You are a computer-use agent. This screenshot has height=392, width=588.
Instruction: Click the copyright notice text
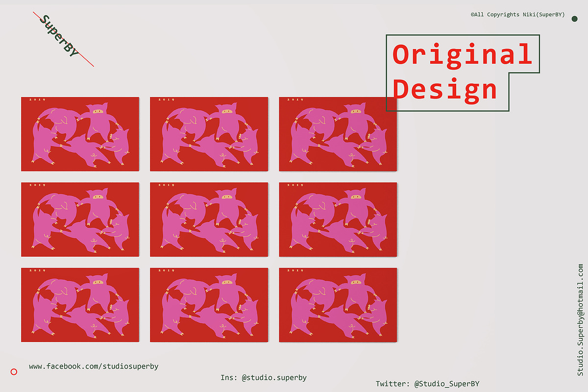[x=517, y=15]
